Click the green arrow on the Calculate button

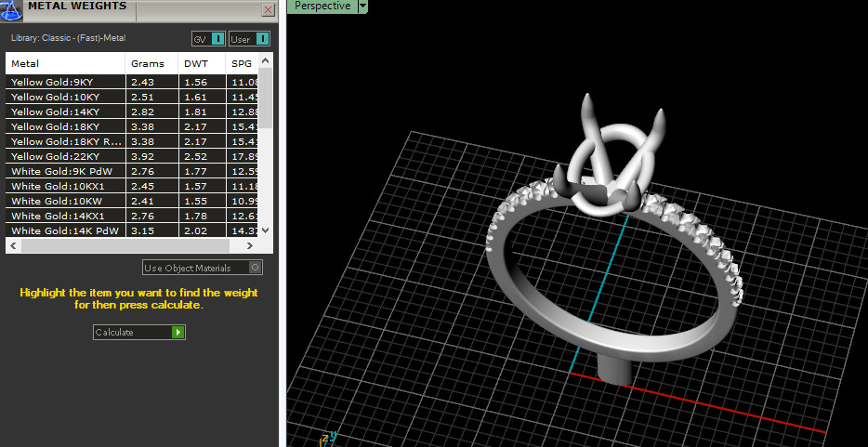[x=178, y=332]
